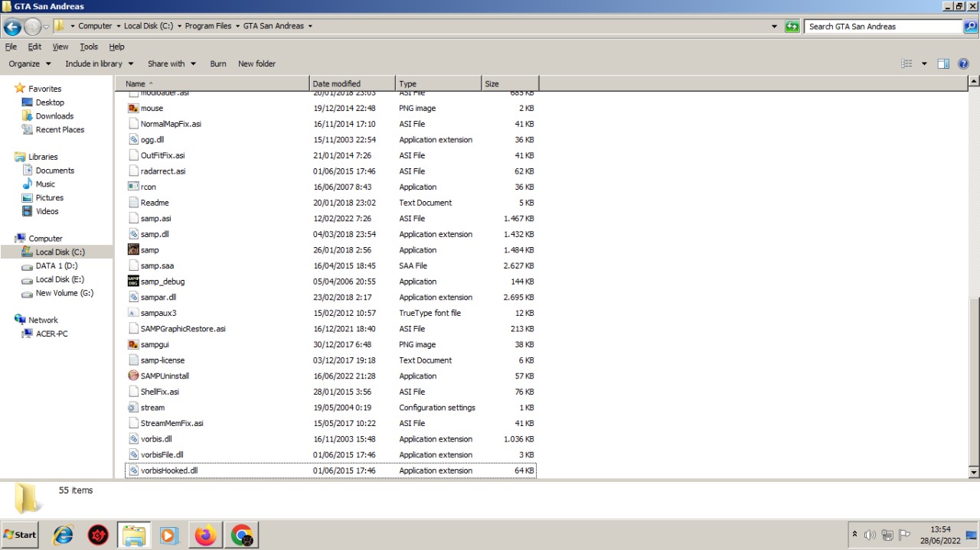980x550 pixels.
Task: Click the Start button
Action: coord(20,535)
